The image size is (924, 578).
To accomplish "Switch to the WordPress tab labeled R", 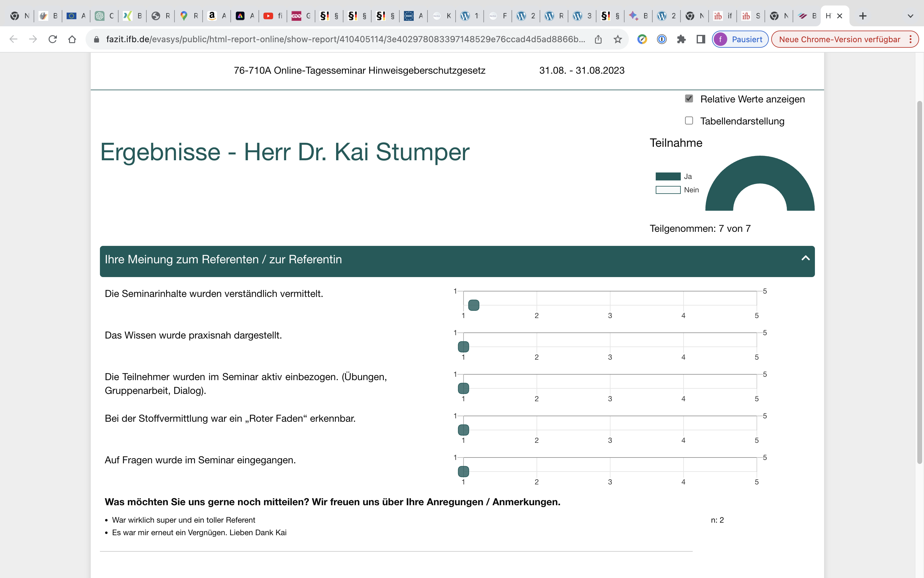I will click(554, 16).
